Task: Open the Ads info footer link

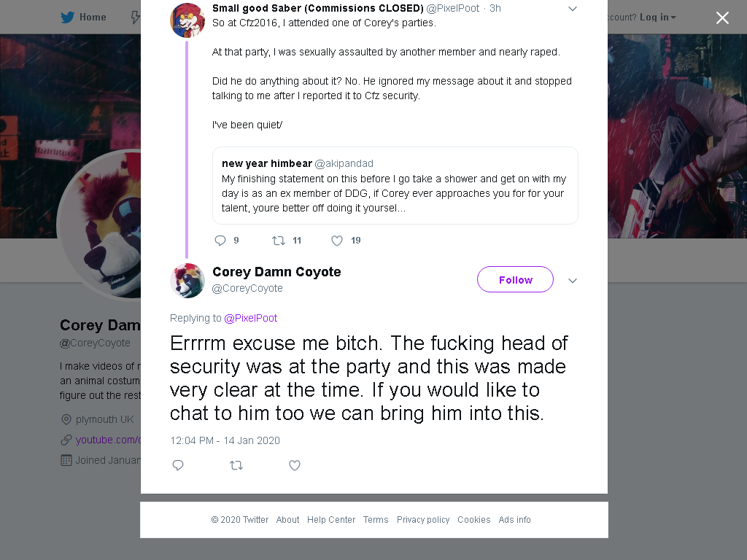Action: [x=514, y=519]
